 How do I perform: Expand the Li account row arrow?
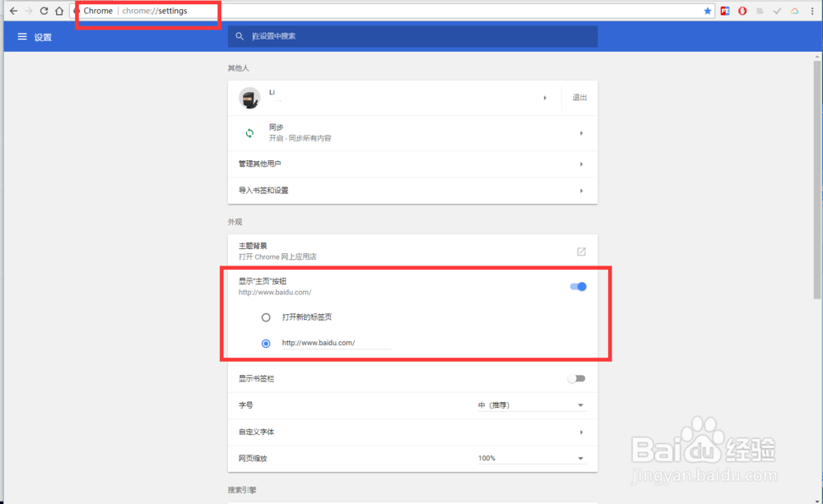pos(545,98)
